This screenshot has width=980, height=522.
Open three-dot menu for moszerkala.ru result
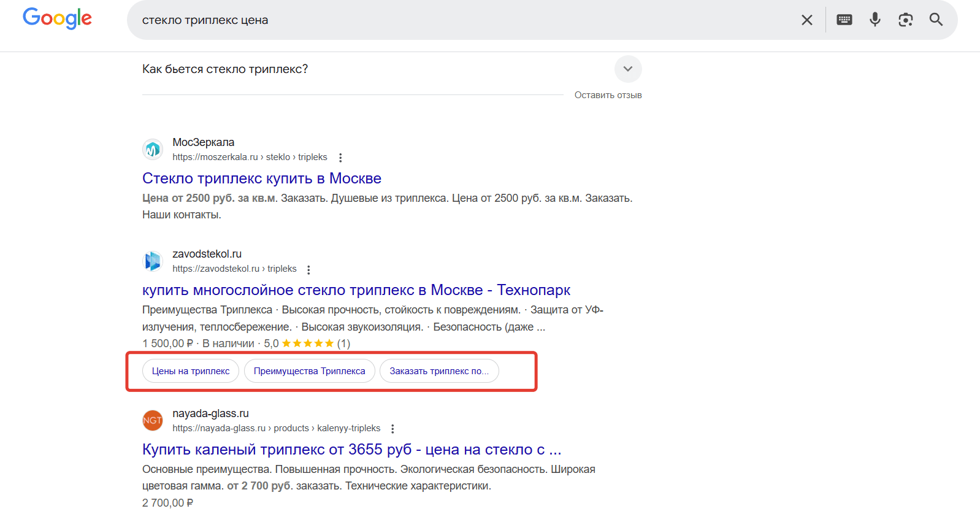[340, 158]
